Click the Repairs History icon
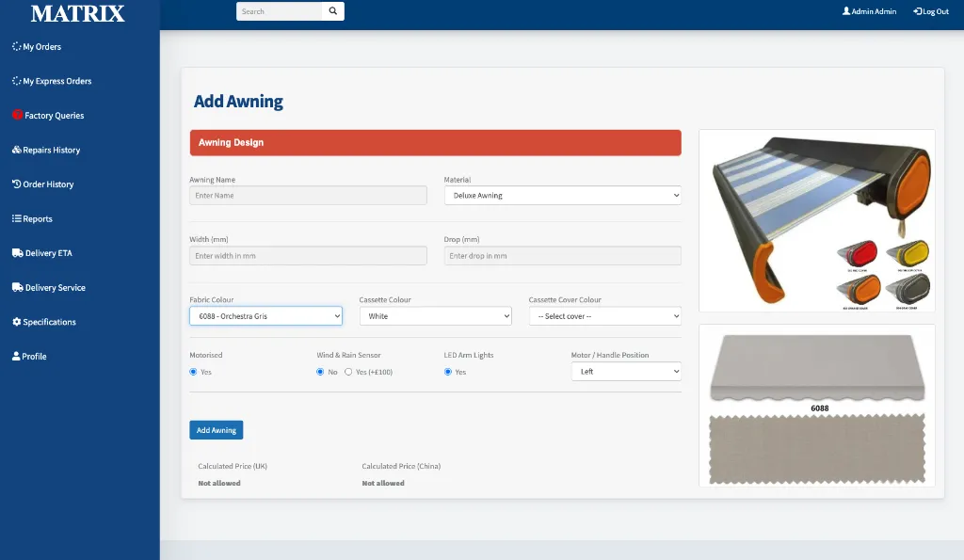 (x=17, y=150)
